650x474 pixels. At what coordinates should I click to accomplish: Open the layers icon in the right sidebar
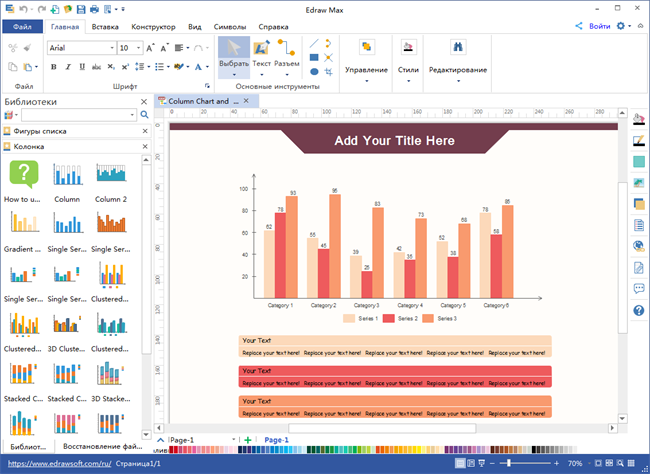point(639,204)
